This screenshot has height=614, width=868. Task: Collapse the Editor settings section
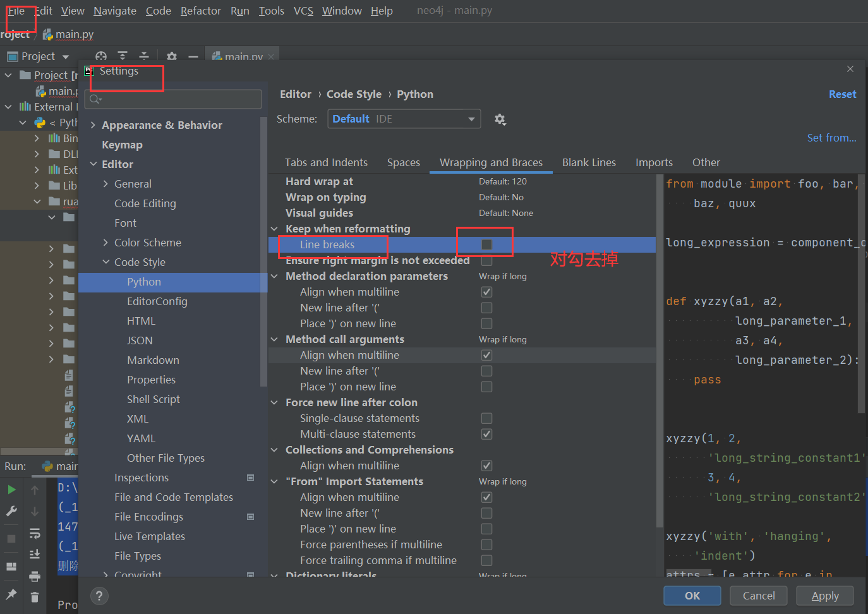point(93,164)
